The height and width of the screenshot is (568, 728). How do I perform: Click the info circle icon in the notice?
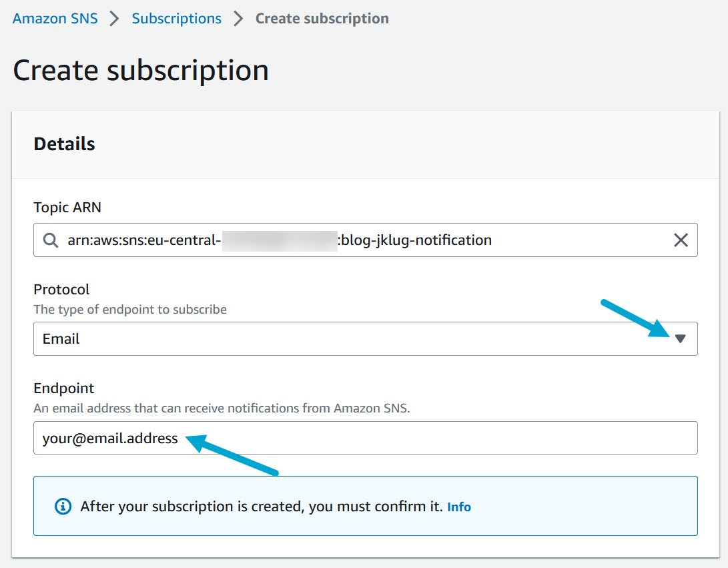pos(63,507)
